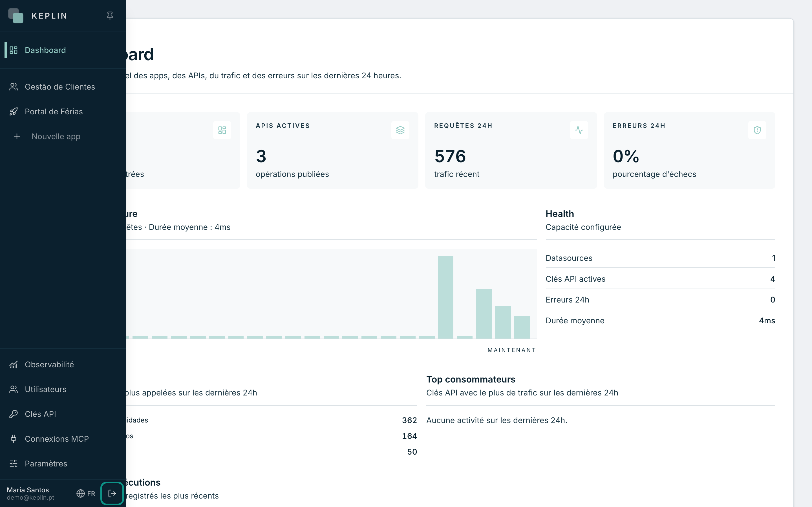Click the Clés API actives health row
The height and width of the screenshot is (507, 812).
[660, 279]
